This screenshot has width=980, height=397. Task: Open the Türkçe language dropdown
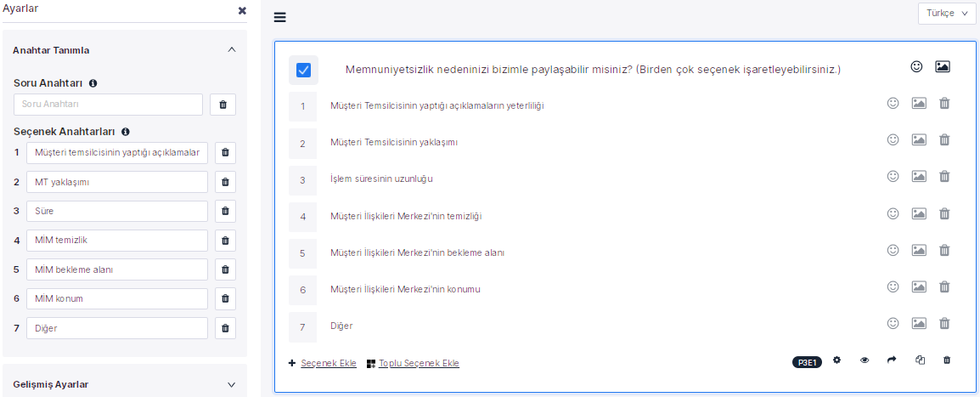(x=946, y=14)
